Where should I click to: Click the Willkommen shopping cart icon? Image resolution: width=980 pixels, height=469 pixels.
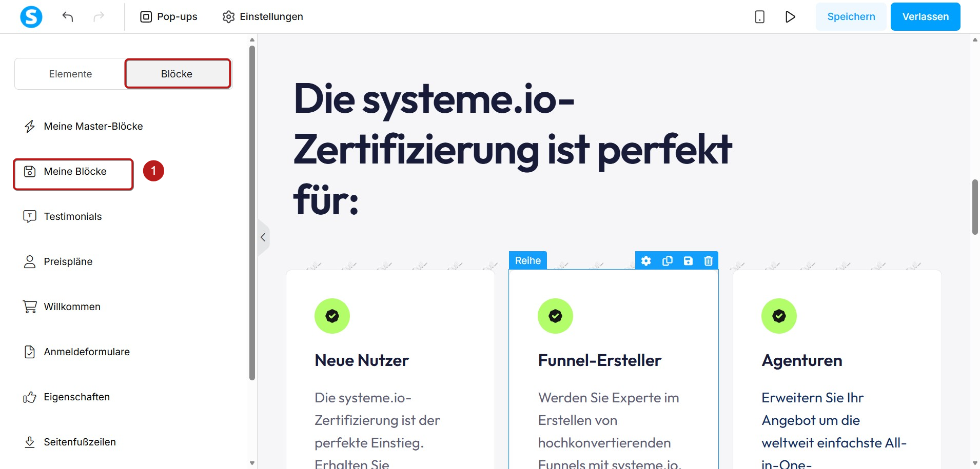30,307
